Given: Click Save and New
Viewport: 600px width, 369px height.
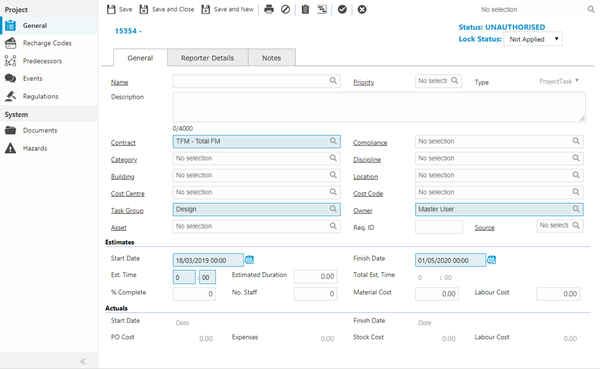Looking at the screenshot, I should [228, 9].
